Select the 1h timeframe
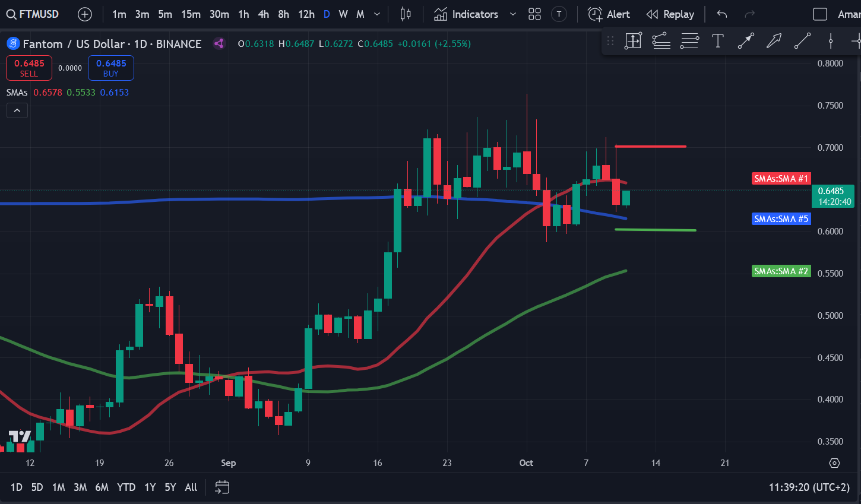This screenshot has width=861, height=504. tap(243, 14)
